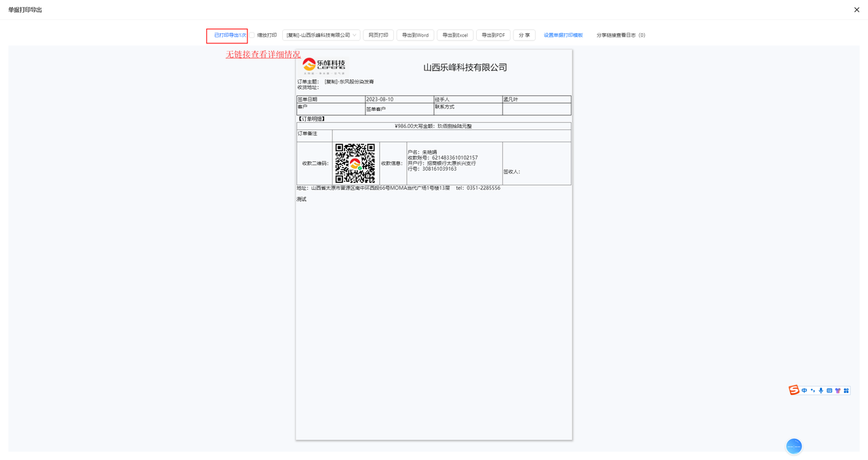Screen dimensions: 868x460
Task: Click the Sogou microphone voice input icon
Action: click(821, 391)
